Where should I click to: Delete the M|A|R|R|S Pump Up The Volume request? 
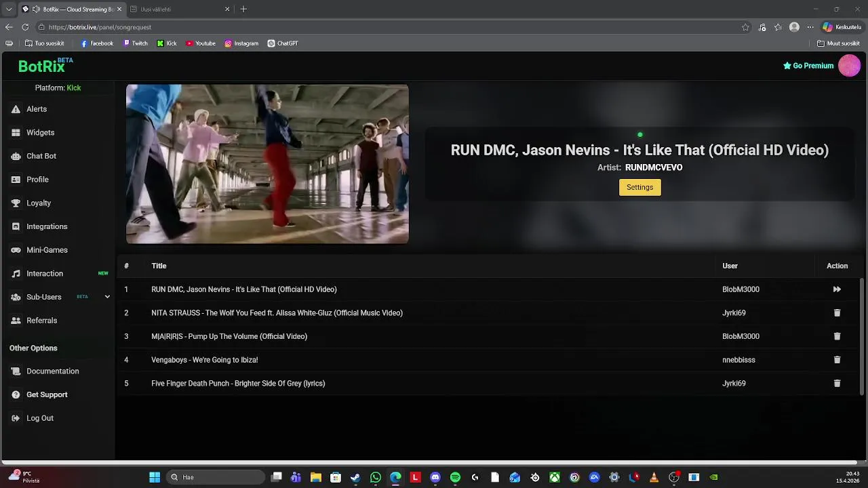click(837, 336)
